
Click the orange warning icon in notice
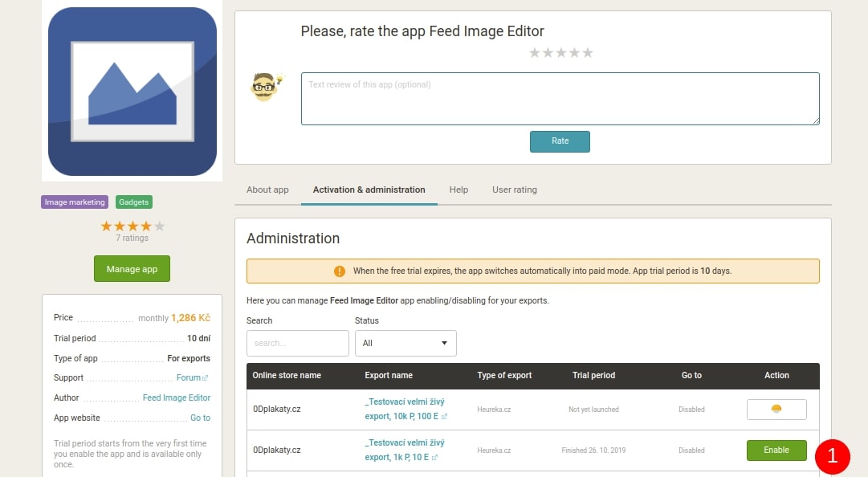click(x=340, y=271)
